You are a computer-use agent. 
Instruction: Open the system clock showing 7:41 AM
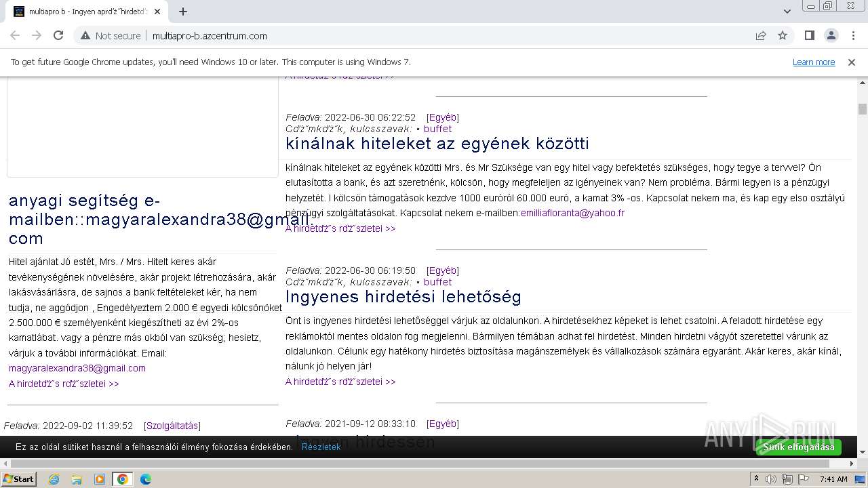point(833,479)
